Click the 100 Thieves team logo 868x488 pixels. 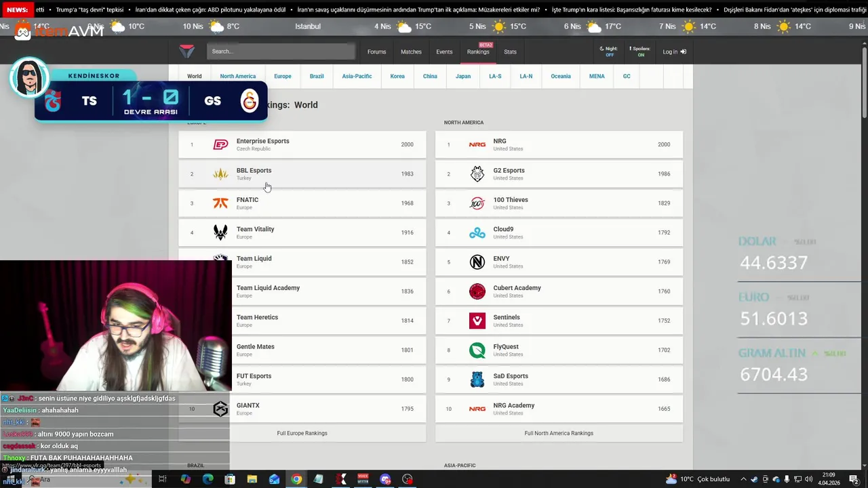click(477, 203)
